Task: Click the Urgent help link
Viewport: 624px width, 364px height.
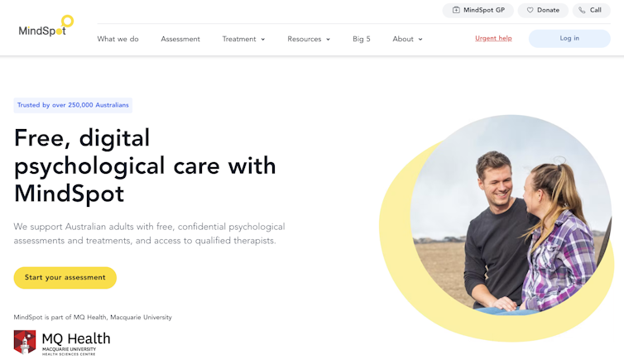Action: (x=493, y=38)
